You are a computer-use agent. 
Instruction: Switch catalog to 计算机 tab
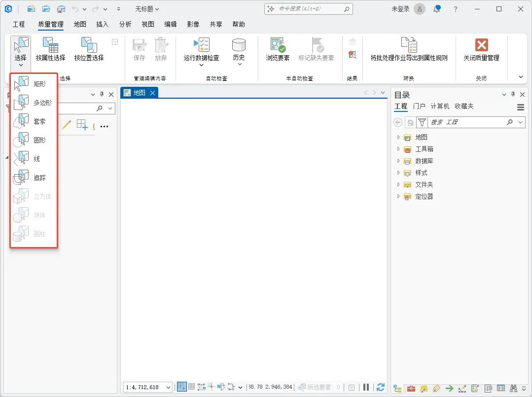coord(440,106)
